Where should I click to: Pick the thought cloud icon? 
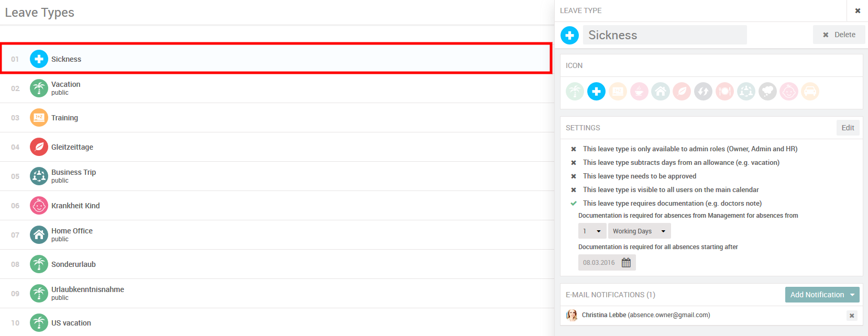pyautogui.click(x=767, y=92)
